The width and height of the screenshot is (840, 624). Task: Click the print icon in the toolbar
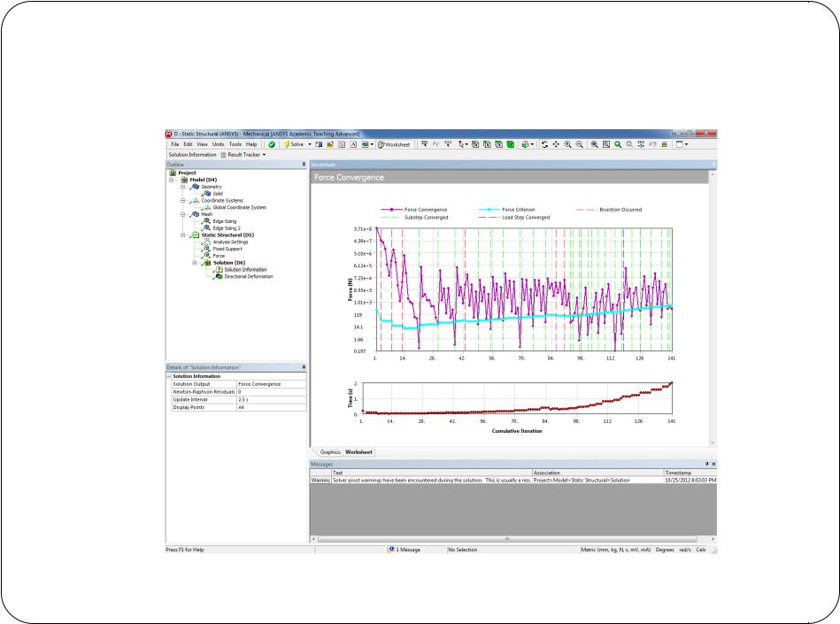coord(664,144)
